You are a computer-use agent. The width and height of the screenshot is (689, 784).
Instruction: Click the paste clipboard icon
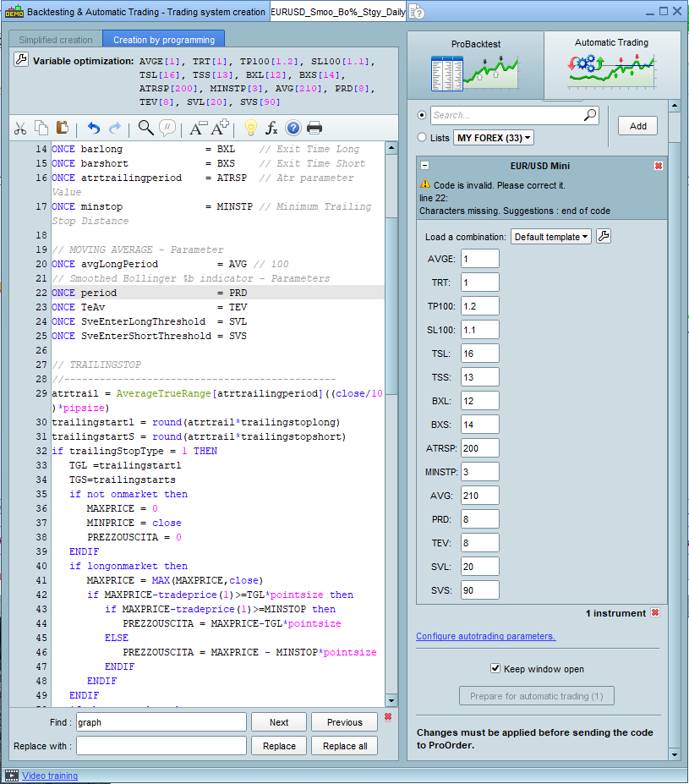pos(63,128)
